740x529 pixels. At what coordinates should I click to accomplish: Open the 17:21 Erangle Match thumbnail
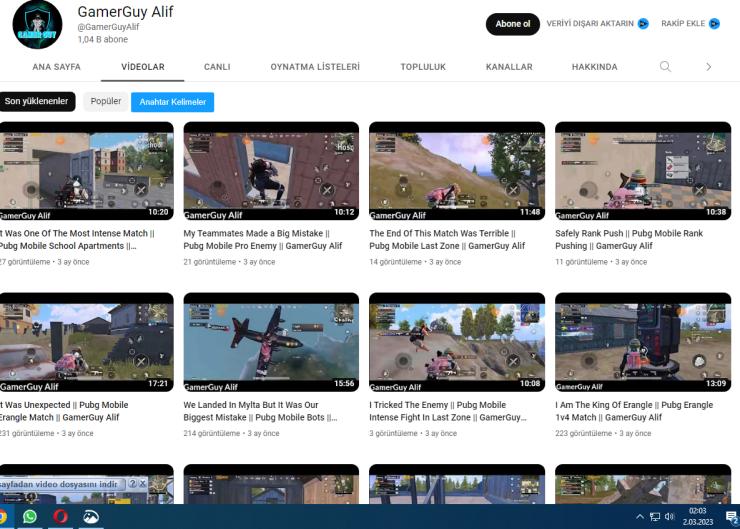pos(87,343)
